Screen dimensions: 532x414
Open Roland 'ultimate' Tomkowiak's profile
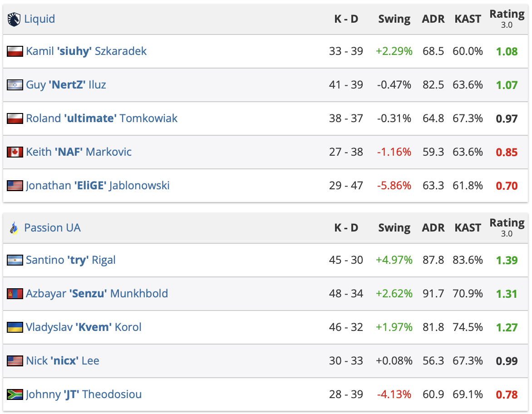(102, 118)
